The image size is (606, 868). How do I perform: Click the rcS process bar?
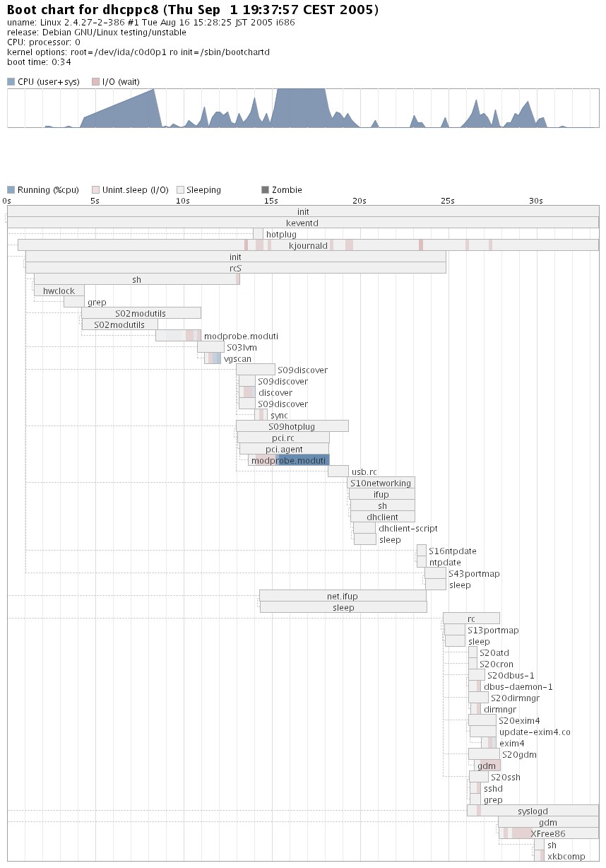coord(235,268)
